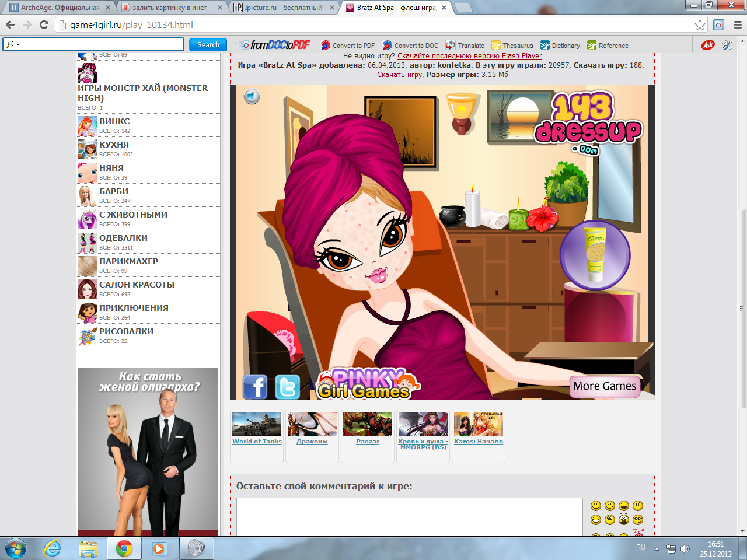Open the Translate toolbar item

pos(465,45)
